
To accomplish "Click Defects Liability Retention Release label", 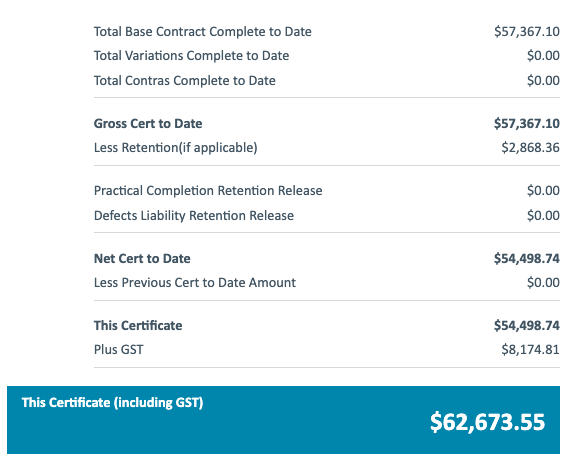I will 194,216.
